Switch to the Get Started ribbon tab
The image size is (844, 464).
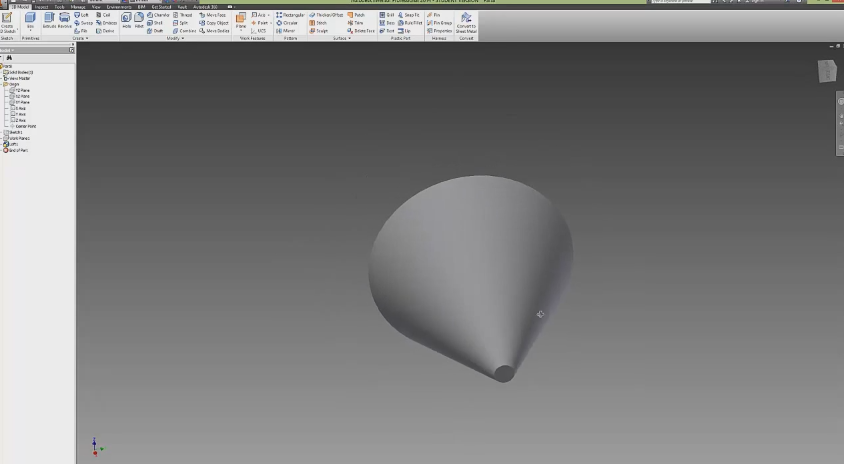(162, 7)
